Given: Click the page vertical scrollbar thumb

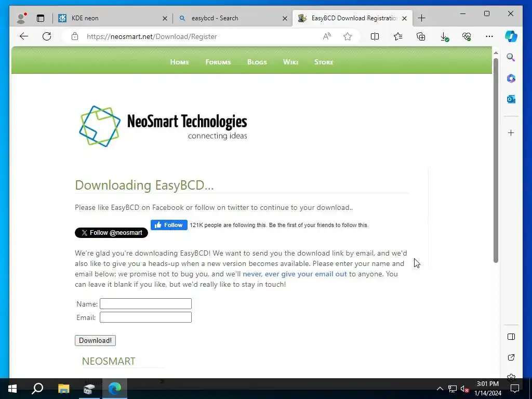Looking at the screenshot, I should [x=496, y=160].
